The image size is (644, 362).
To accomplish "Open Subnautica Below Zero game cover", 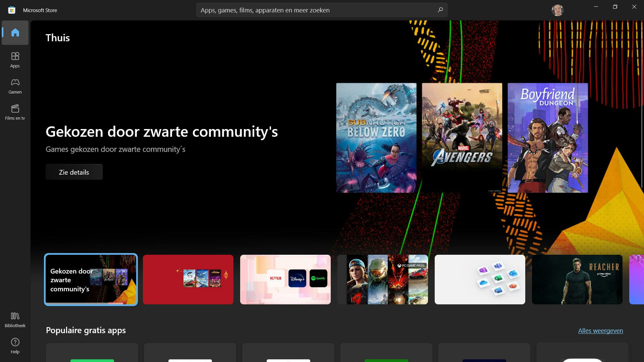I will coord(376,138).
